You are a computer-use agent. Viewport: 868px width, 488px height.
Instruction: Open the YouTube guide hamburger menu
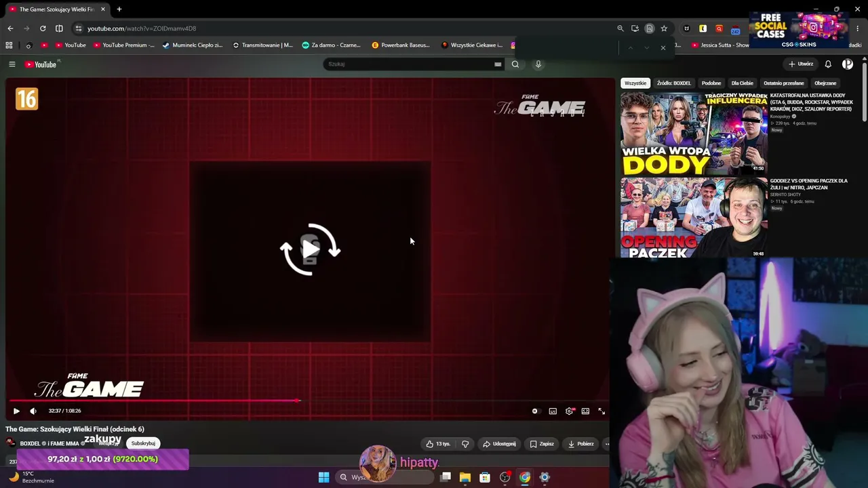pos(12,64)
